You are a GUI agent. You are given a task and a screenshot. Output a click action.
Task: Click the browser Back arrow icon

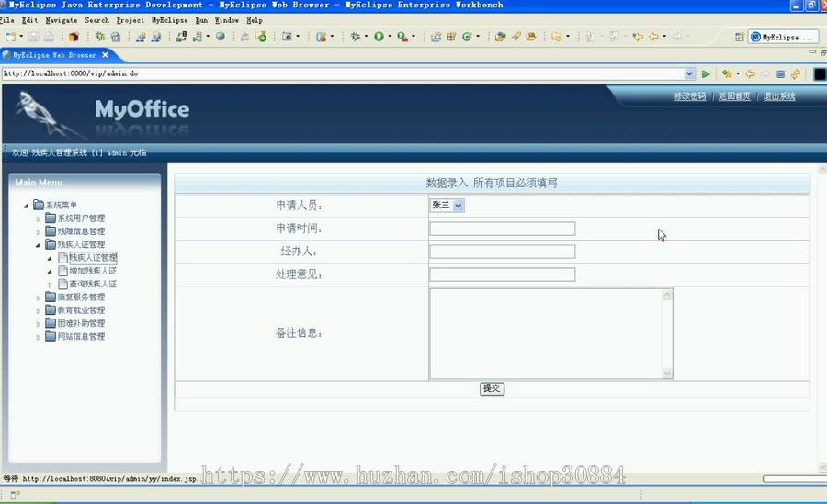(750, 73)
